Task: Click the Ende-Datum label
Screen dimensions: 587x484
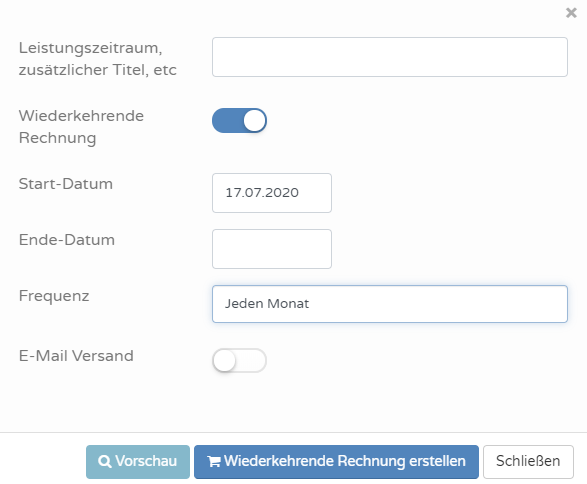Action: 67,240
